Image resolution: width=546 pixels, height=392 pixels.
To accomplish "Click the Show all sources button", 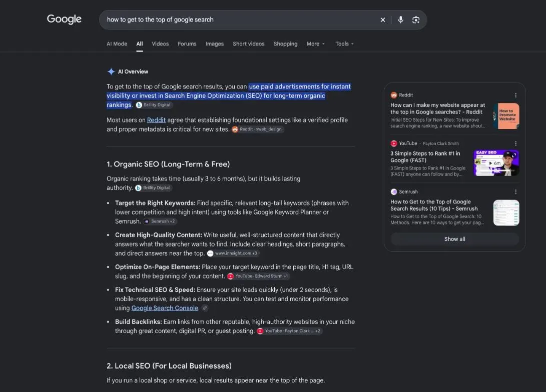I will click(x=455, y=239).
